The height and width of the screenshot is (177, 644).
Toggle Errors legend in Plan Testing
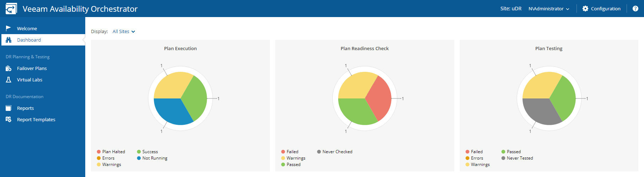coord(474,158)
